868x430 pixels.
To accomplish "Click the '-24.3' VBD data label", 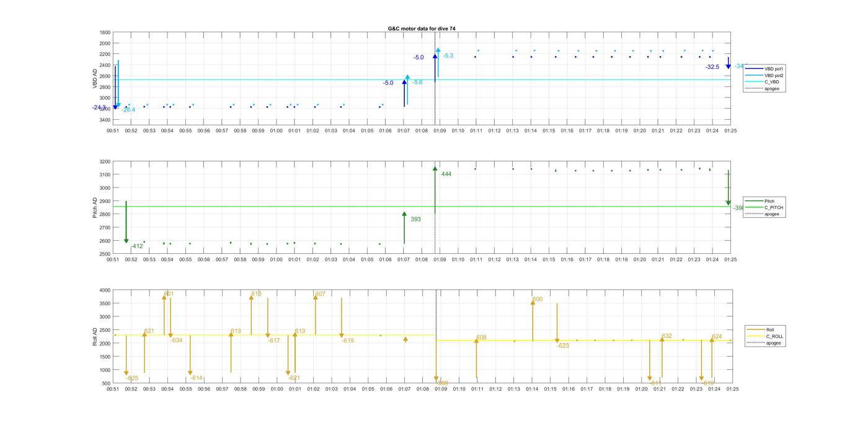I will pyautogui.click(x=99, y=107).
